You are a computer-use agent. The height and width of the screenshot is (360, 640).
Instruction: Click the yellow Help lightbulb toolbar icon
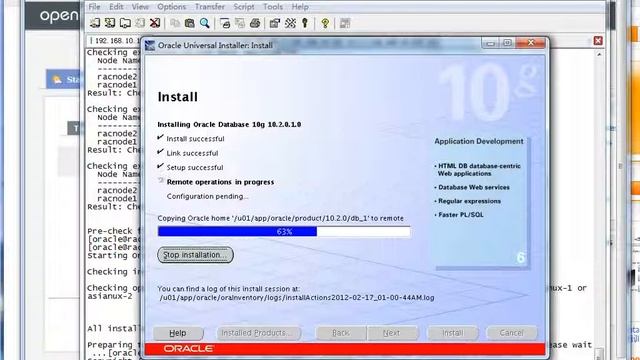[325, 23]
